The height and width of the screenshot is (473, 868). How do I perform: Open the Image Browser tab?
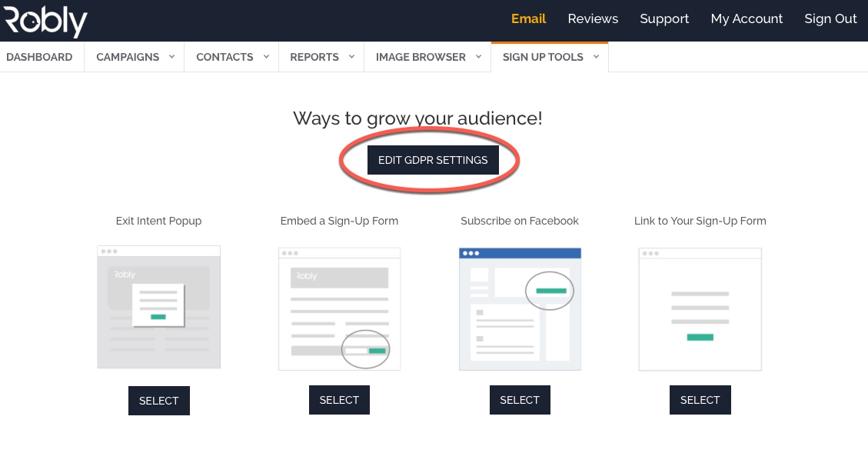421,57
